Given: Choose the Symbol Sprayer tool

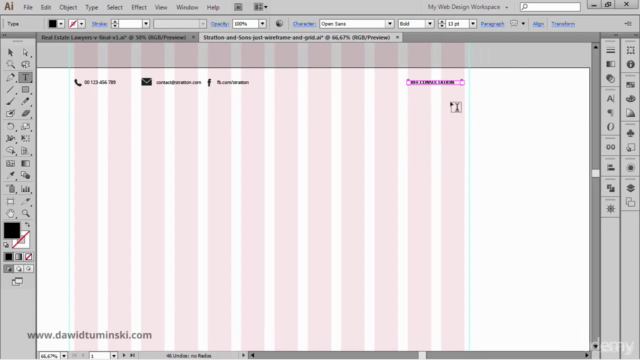Looking at the screenshot, I should pyautogui.click(x=11, y=189).
